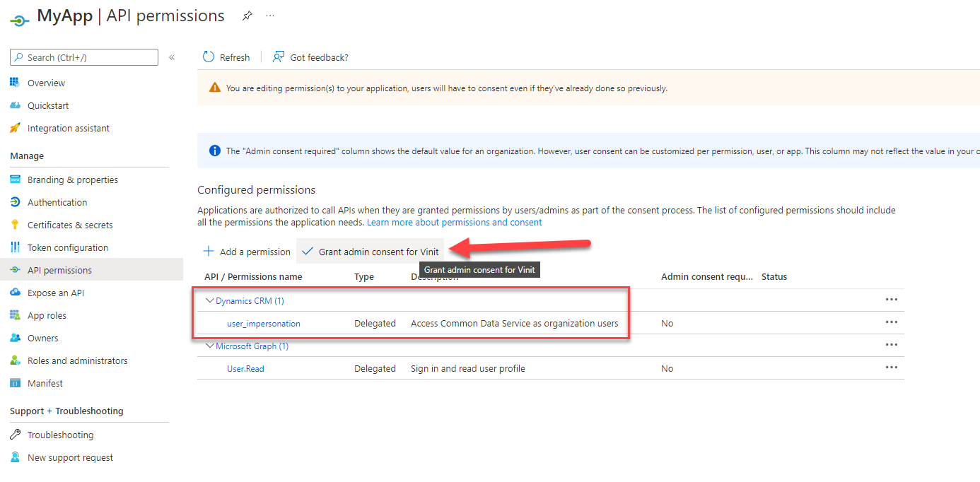Click Grant admin consent for Vinit button
This screenshot has width=980, height=482.
371,252
